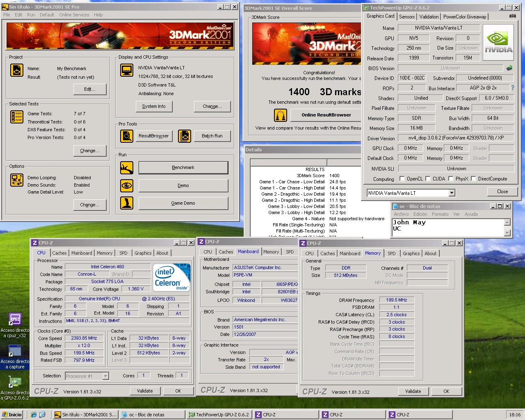
Task: Click the ResultBrowser magnifier icon
Action: click(127, 136)
